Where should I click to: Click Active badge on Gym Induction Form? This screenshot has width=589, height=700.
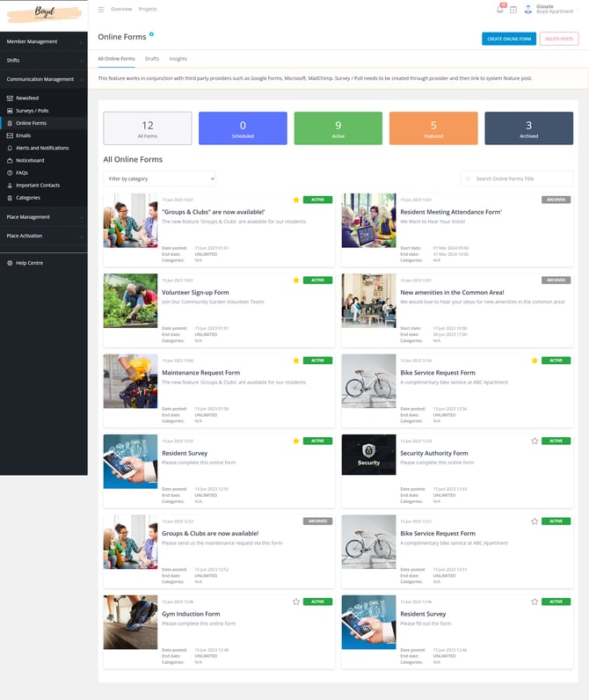[317, 602]
